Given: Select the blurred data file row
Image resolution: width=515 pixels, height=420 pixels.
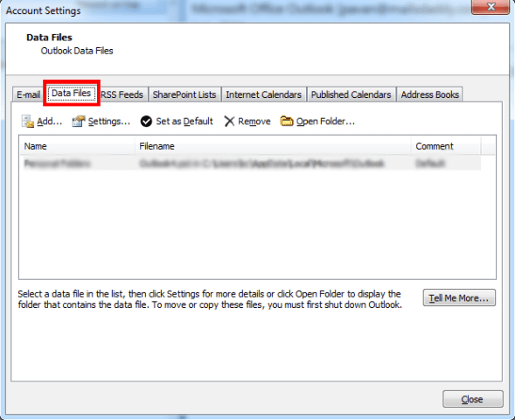Looking at the screenshot, I should 250,164.
